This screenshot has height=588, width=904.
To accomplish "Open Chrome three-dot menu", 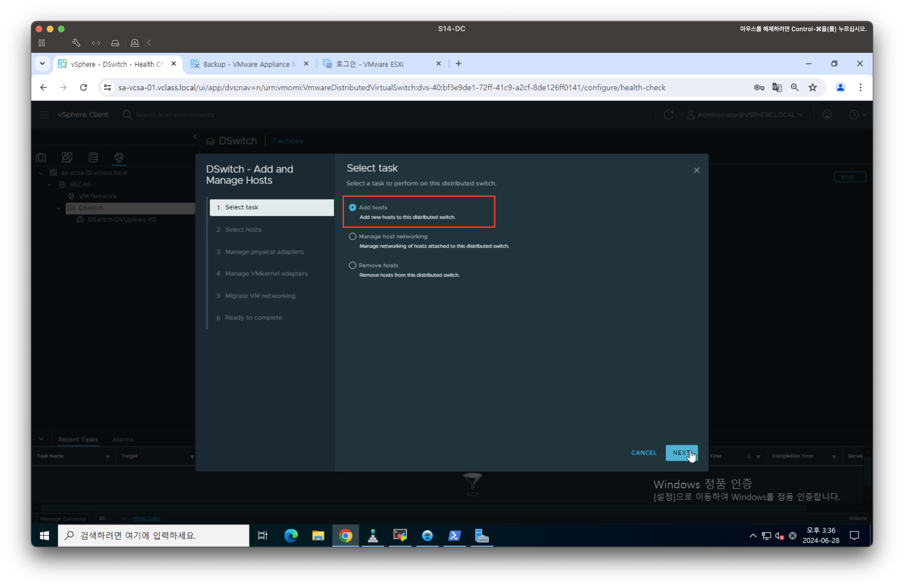I will pos(860,88).
